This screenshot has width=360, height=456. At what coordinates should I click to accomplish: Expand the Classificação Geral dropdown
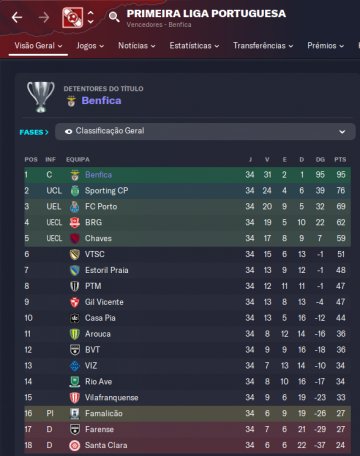tap(205, 131)
